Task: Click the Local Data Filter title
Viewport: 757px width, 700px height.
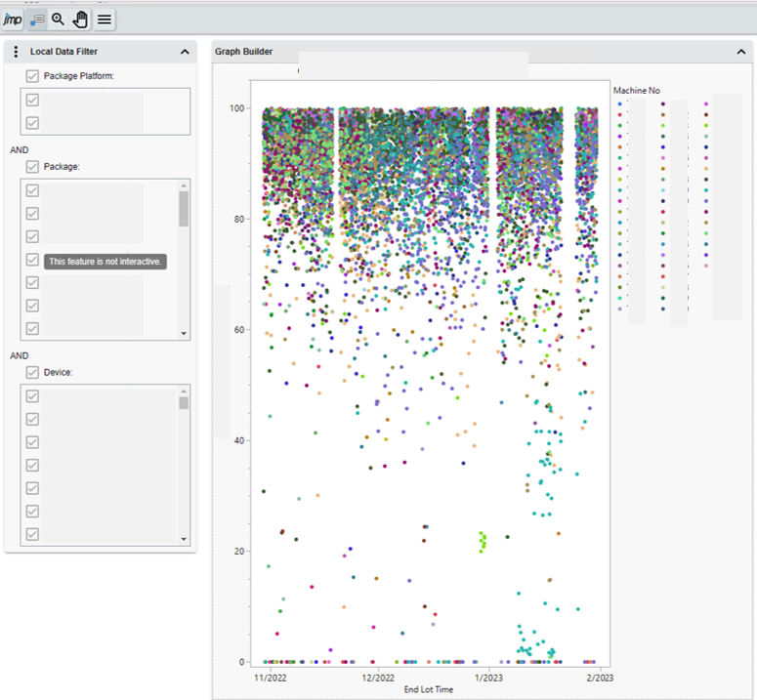Action: 63,51
